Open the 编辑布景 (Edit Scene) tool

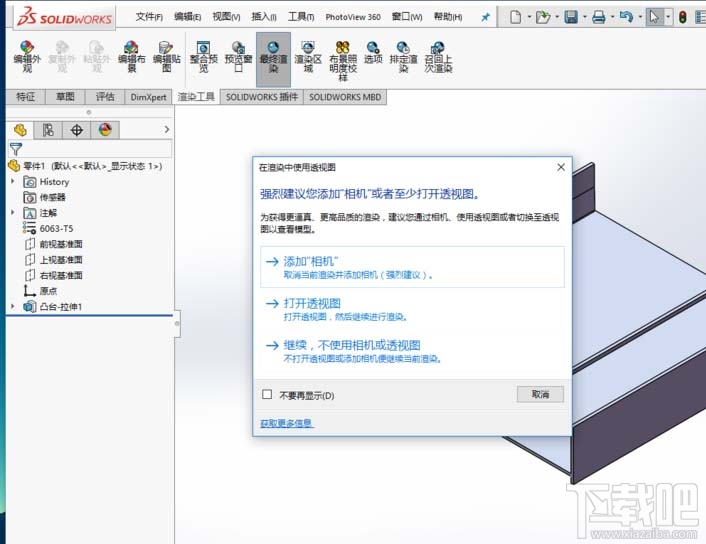(x=131, y=57)
